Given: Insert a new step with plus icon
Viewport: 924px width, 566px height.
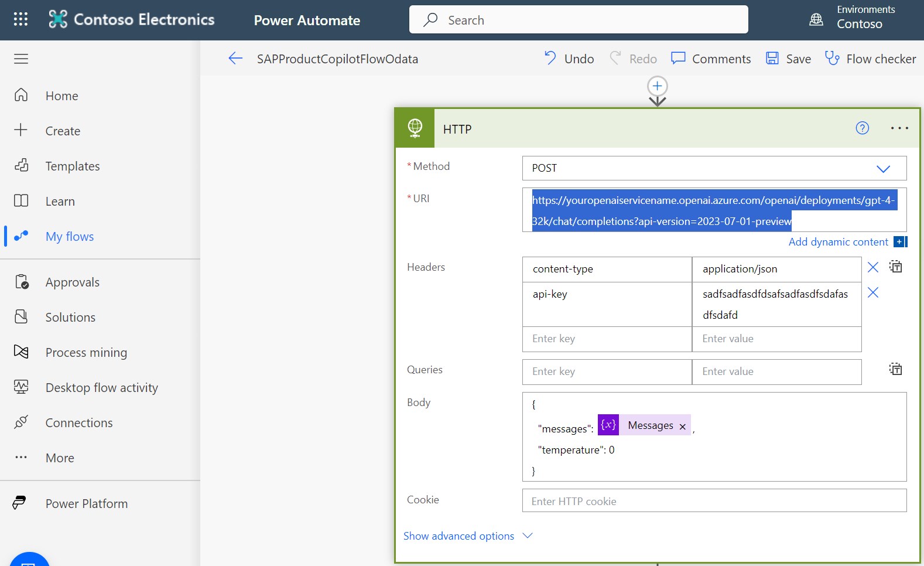Looking at the screenshot, I should click(658, 87).
